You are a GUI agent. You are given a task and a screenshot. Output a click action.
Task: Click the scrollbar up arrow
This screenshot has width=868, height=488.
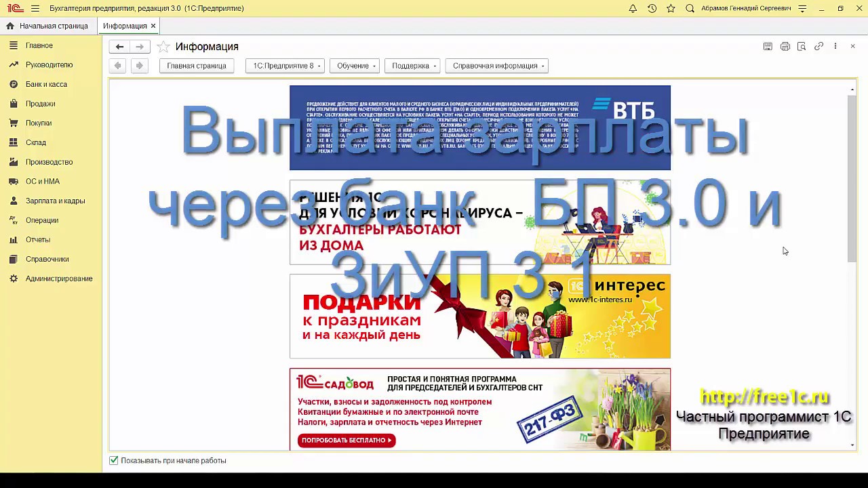[852, 89]
